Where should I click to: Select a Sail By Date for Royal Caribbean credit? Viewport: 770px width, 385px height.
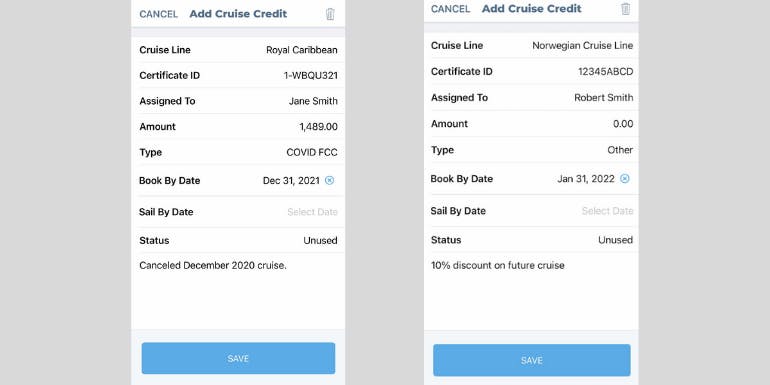coord(238,212)
